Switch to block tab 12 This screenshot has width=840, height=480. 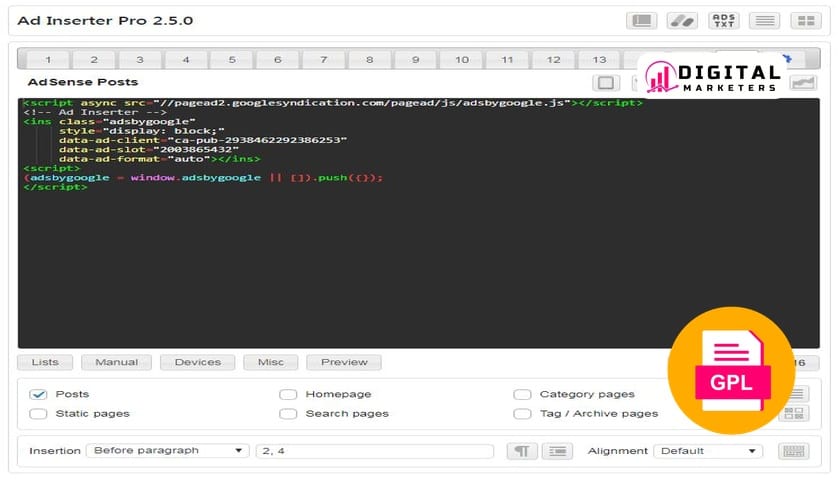click(x=553, y=60)
